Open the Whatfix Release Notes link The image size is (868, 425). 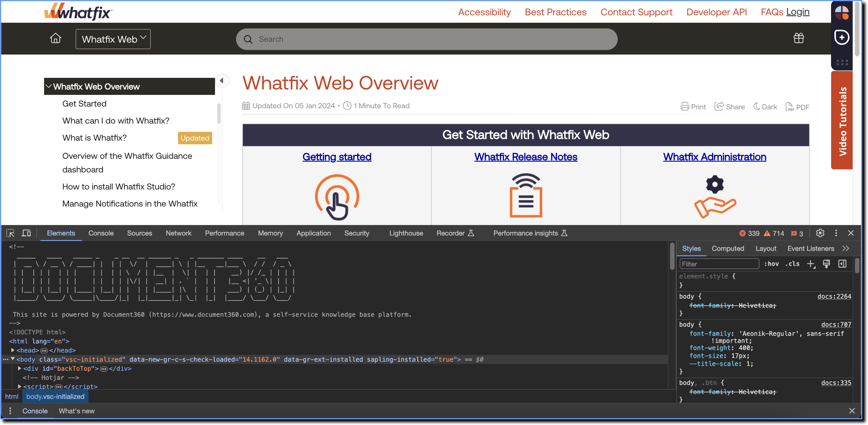(526, 157)
